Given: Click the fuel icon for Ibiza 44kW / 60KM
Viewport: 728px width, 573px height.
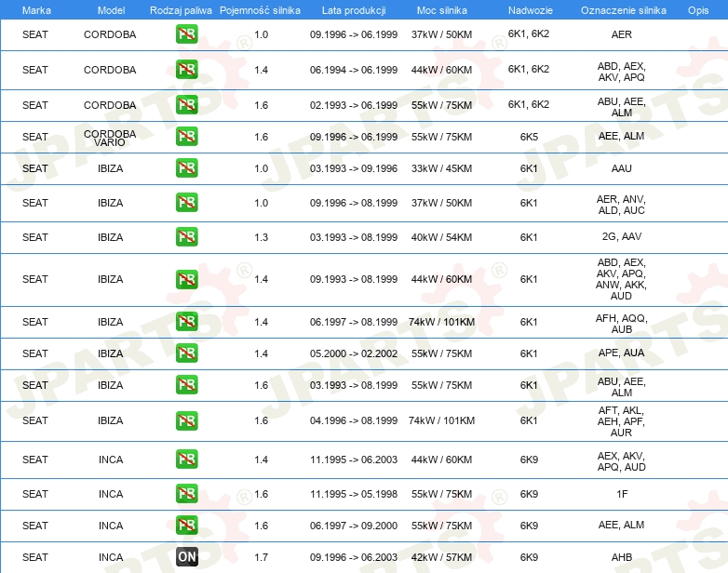Looking at the screenshot, I should [x=186, y=279].
